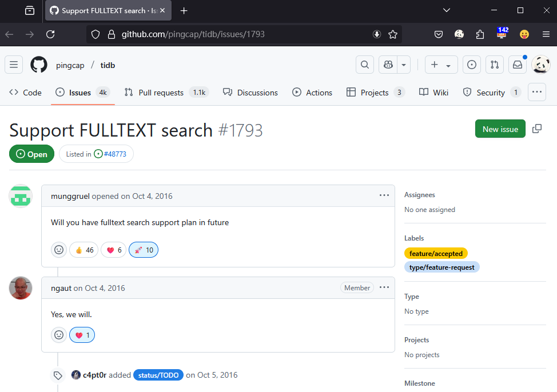The height and width of the screenshot is (392, 557).
Task: Close the Support FULLTEXT search tab
Action: click(x=162, y=11)
